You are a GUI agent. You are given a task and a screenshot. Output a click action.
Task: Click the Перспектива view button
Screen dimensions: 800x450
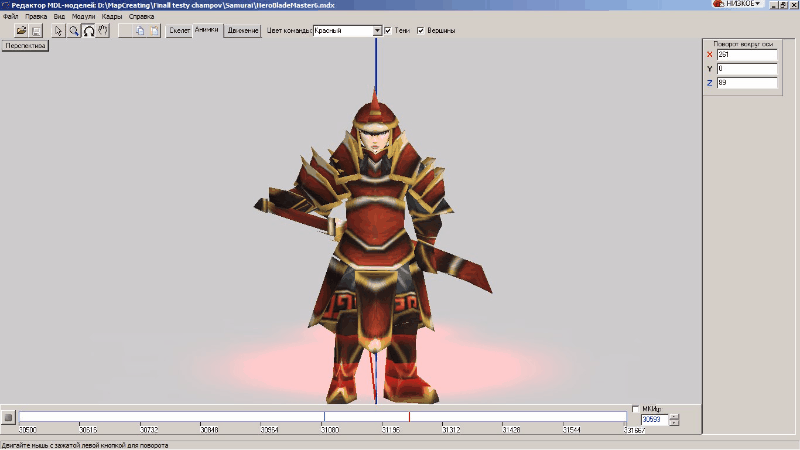pyautogui.click(x=25, y=46)
